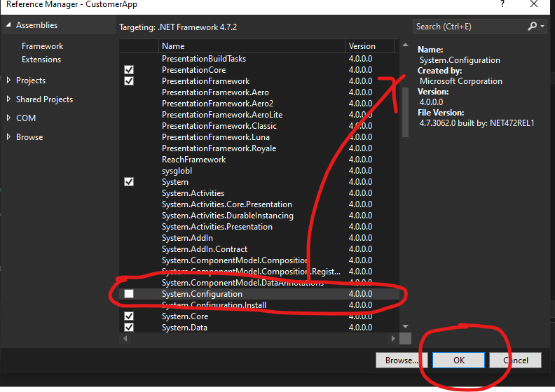This screenshot has height=392, width=555.
Task: Select Extensions under Assemblies
Action: (x=41, y=59)
